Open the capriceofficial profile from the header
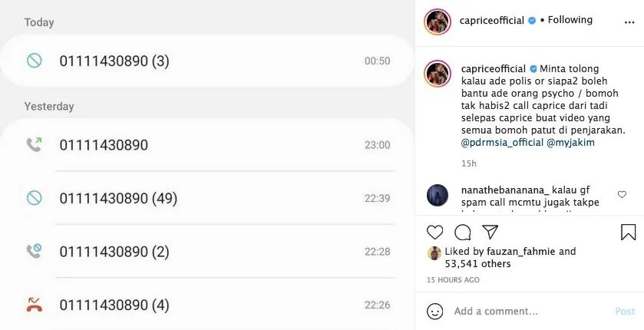The width and height of the screenshot is (644, 330). [x=491, y=20]
